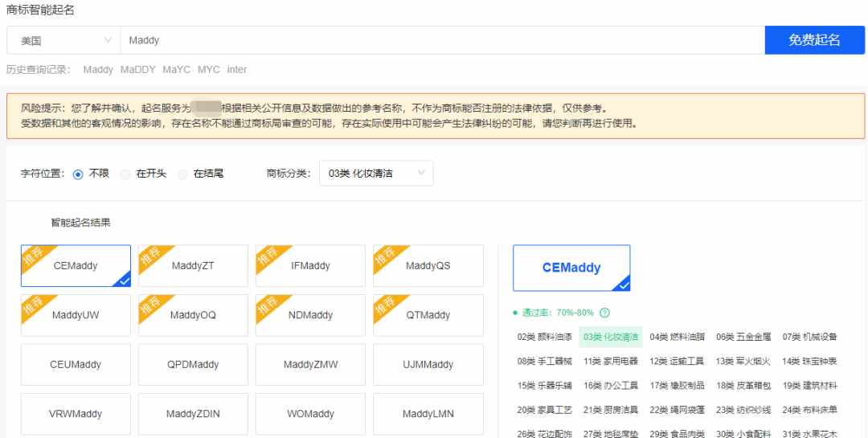Choose class 15类 乐器乐辅
Image resolution: width=868 pixels, height=438 pixels.
[545, 386]
